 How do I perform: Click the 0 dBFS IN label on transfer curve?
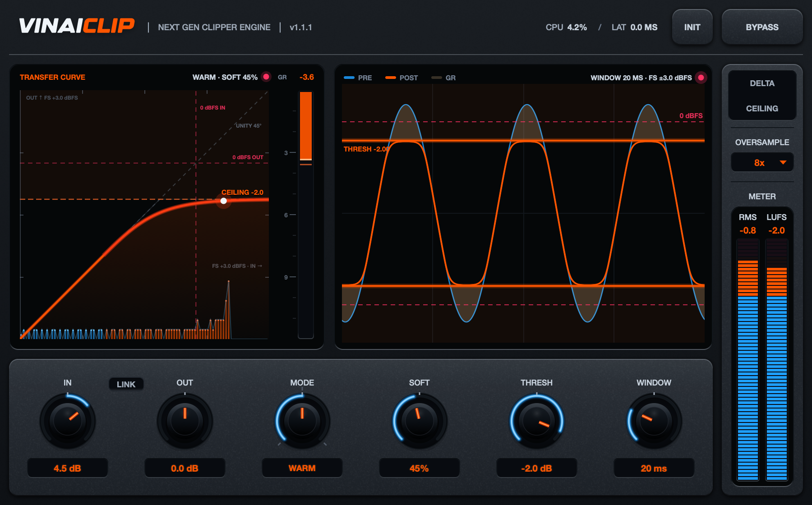click(212, 108)
